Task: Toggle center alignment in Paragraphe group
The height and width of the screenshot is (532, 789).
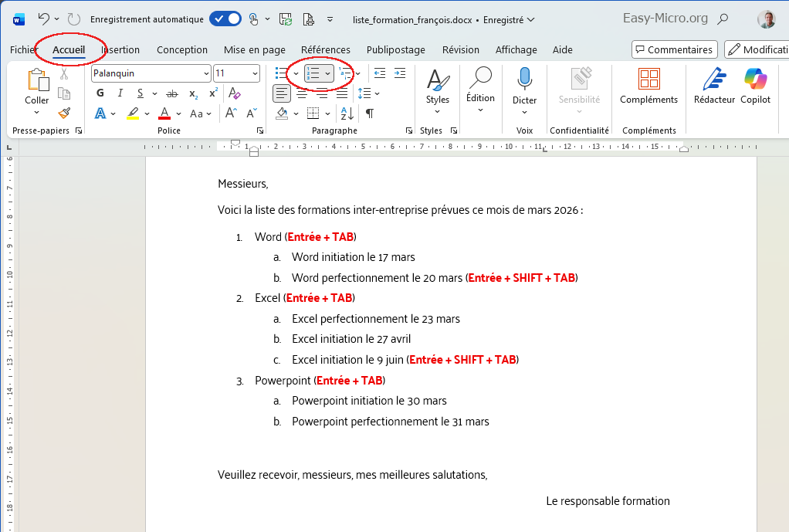Action: 303,91
